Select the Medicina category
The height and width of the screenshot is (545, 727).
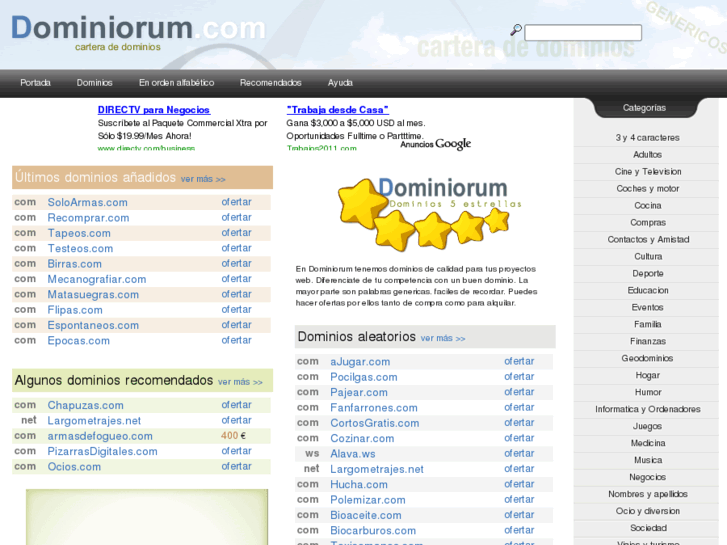click(x=648, y=443)
